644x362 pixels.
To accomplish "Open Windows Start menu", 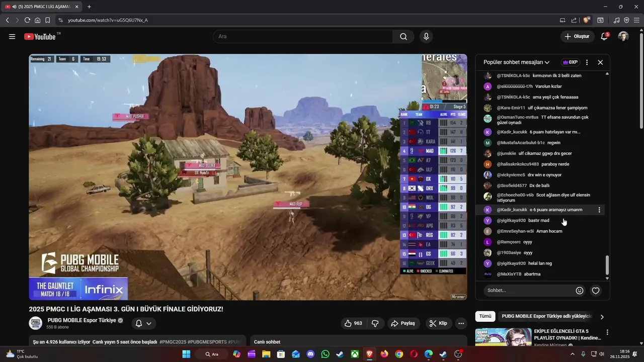I will tap(186, 354).
